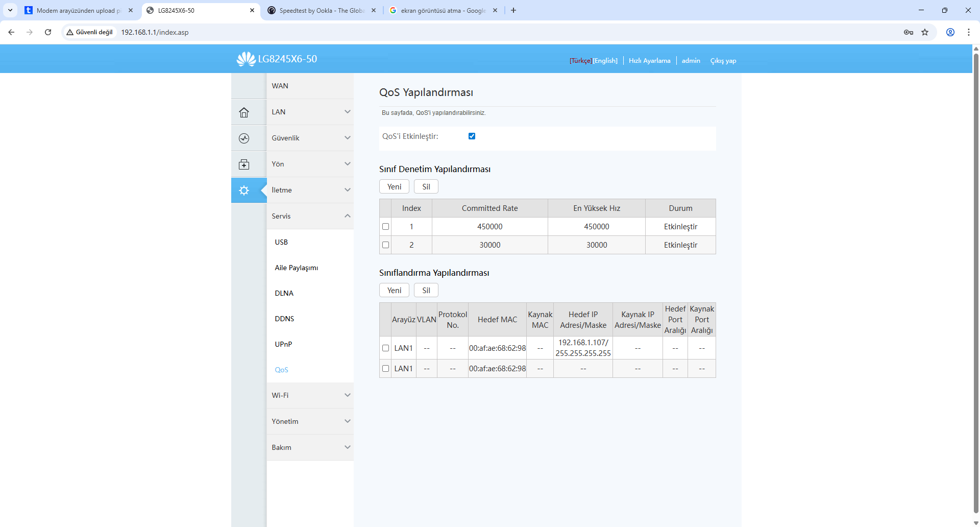Click Hedef MAC in the 192.168.1.107 row
This screenshot has width=980, height=527.
[x=497, y=348]
